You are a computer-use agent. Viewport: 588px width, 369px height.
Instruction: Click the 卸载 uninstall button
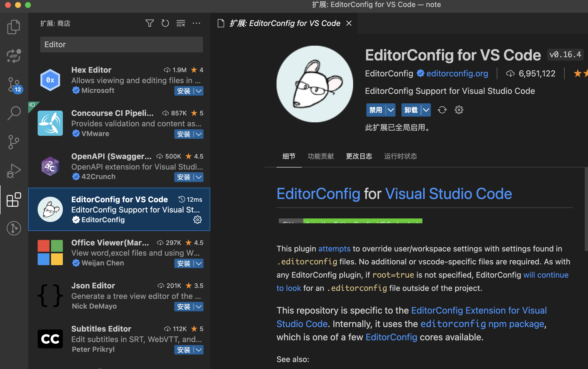pos(411,110)
